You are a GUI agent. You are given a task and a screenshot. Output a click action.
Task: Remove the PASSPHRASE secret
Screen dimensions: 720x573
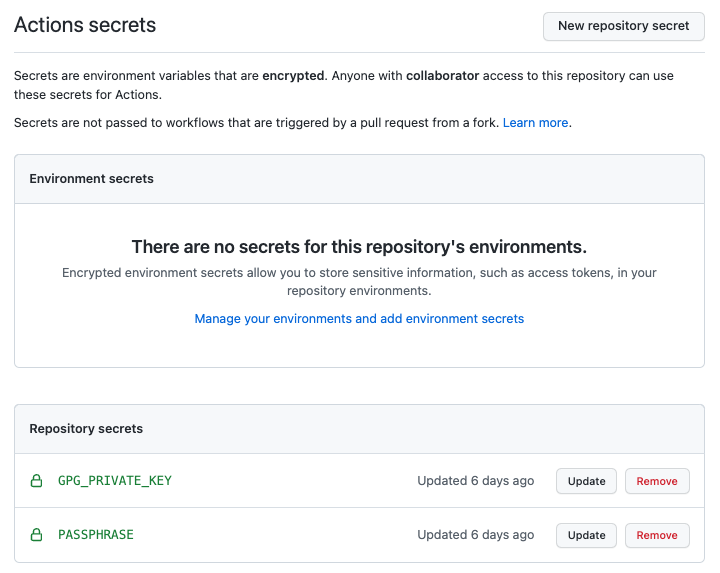pyautogui.click(x=657, y=535)
